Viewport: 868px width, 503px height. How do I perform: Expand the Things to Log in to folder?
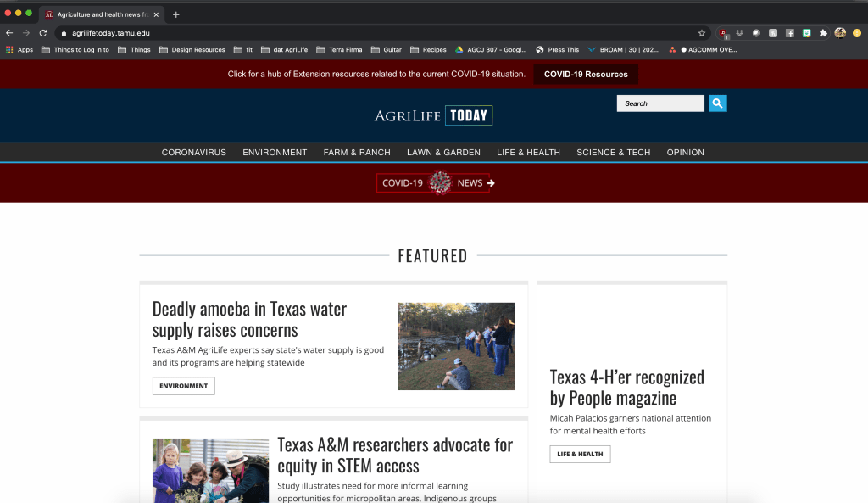[75, 50]
